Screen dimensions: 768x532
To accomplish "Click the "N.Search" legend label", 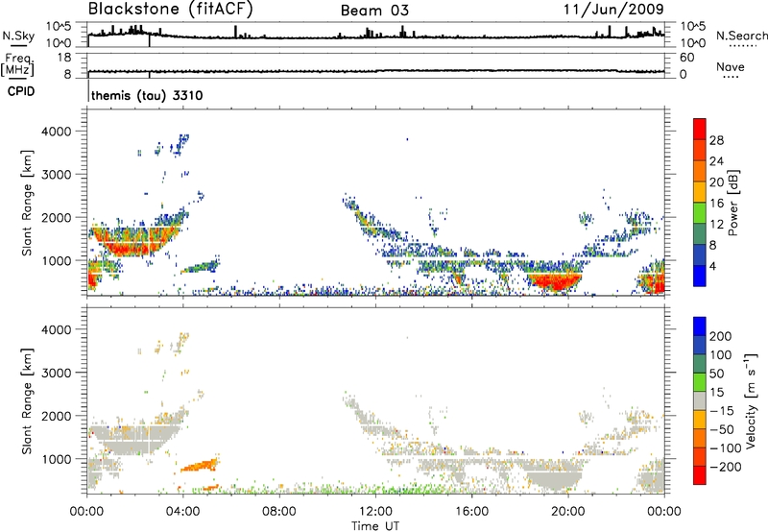I will (x=741, y=36).
